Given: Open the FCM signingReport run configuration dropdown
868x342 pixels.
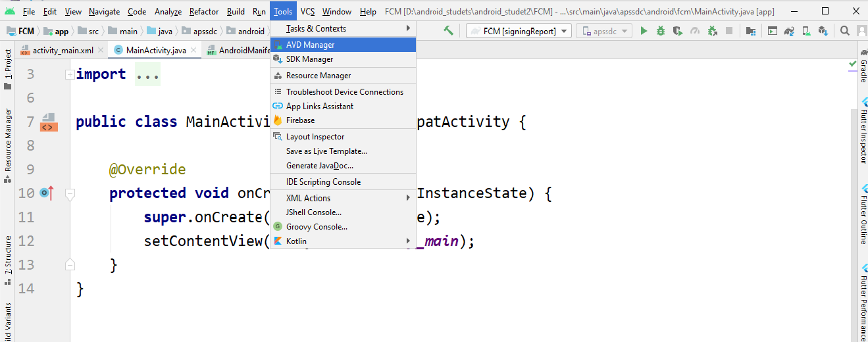Looking at the screenshot, I should 518,31.
